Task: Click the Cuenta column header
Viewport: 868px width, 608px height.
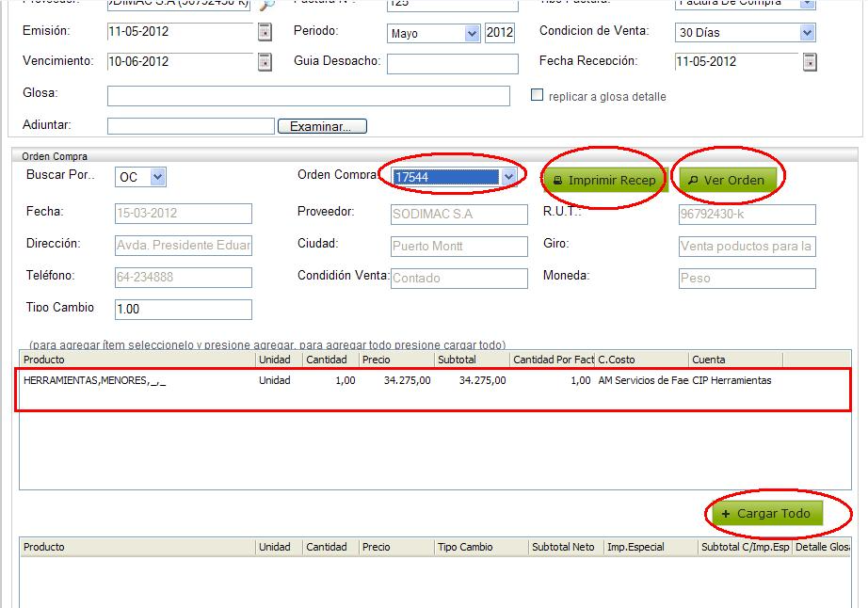Action: pyautogui.click(x=736, y=360)
